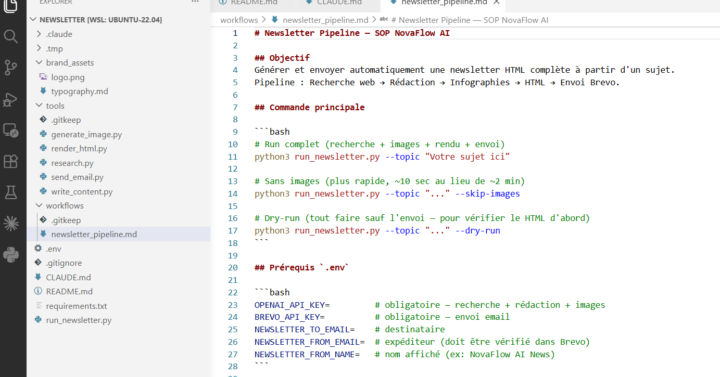Screen dimensions: 720x377
Task: Open the Remote Explorer view
Action: pos(11,130)
